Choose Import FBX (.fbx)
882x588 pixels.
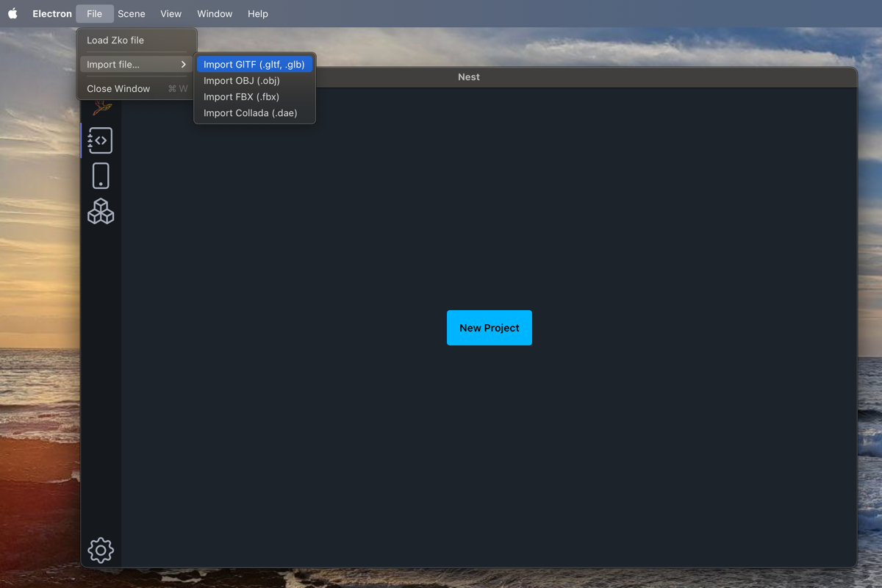(x=241, y=97)
